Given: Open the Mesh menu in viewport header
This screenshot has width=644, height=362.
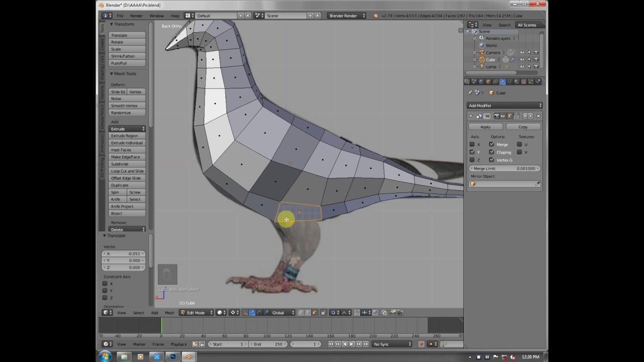Looking at the screenshot, I should pos(170,313).
